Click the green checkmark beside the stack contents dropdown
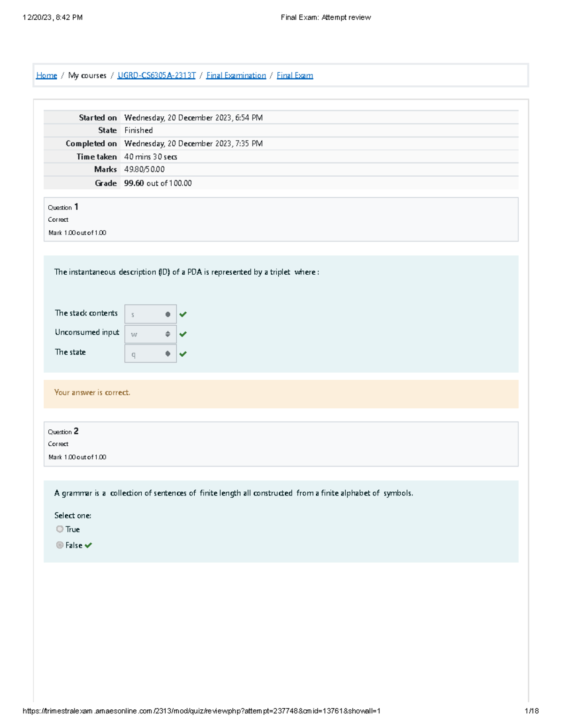 tap(183, 315)
